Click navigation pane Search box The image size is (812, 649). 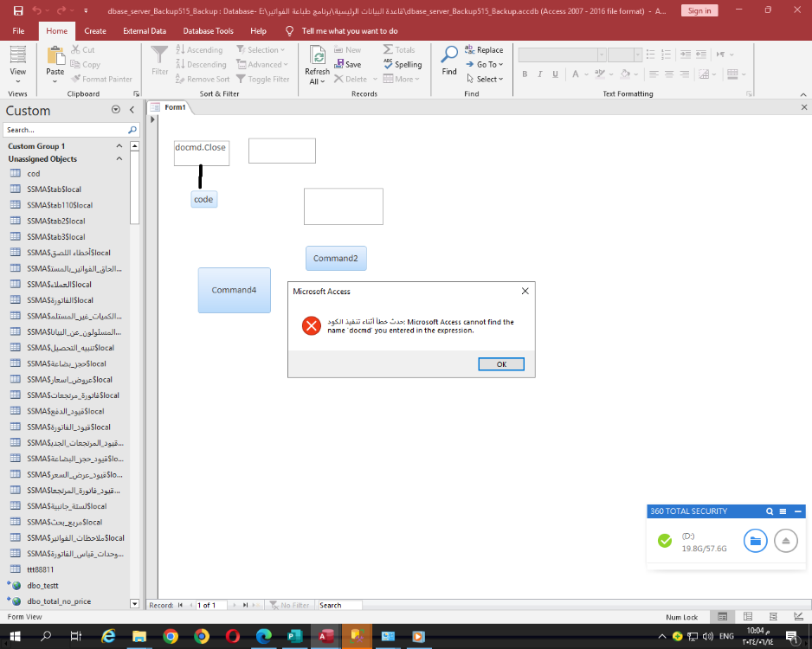pyautogui.click(x=65, y=130)
